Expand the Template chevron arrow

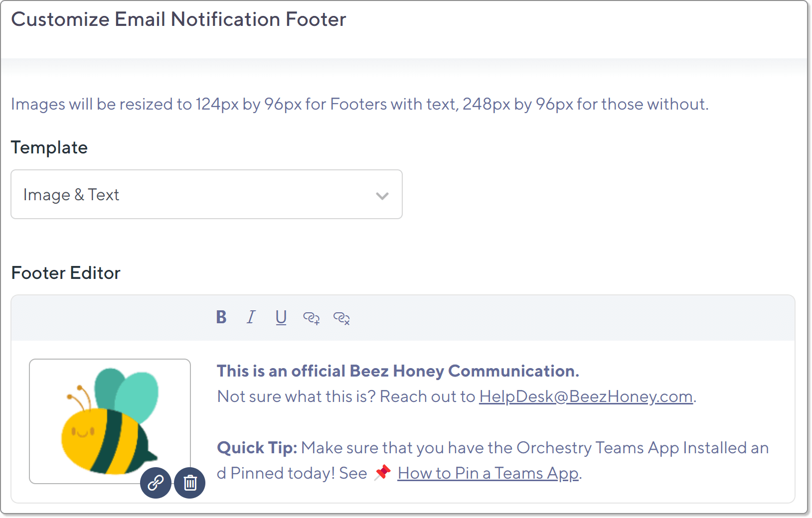[x=382, y=195]
